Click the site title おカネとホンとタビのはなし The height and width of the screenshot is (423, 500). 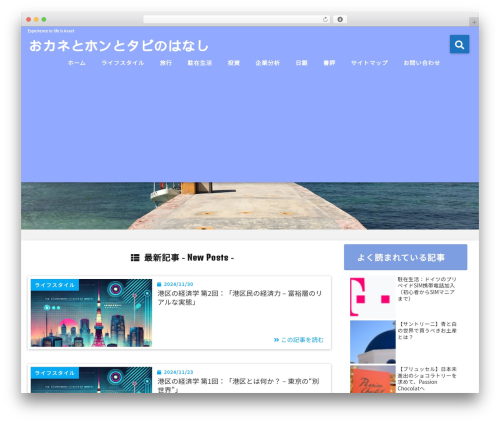(119, 46)
